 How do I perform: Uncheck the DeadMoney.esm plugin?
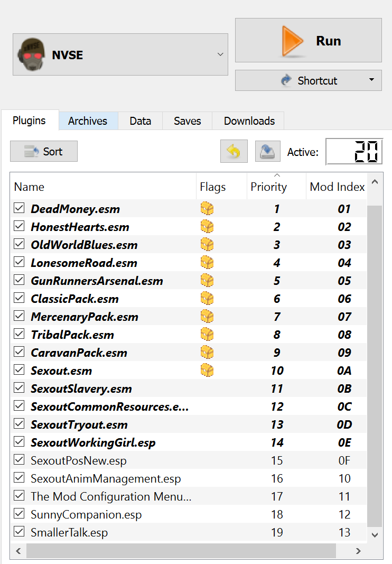coord(19,208)
